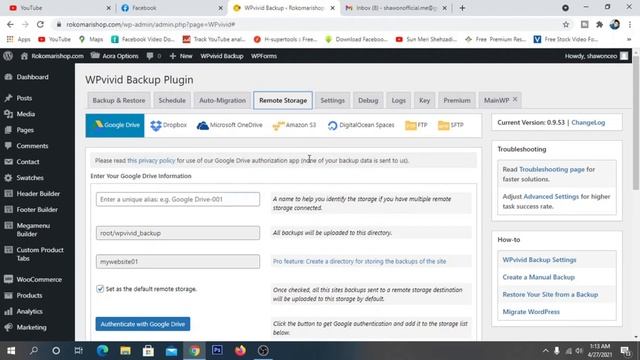Click the WordPress logo in admin bar
This screenshot has height=360, width=640.
[8, 56]
